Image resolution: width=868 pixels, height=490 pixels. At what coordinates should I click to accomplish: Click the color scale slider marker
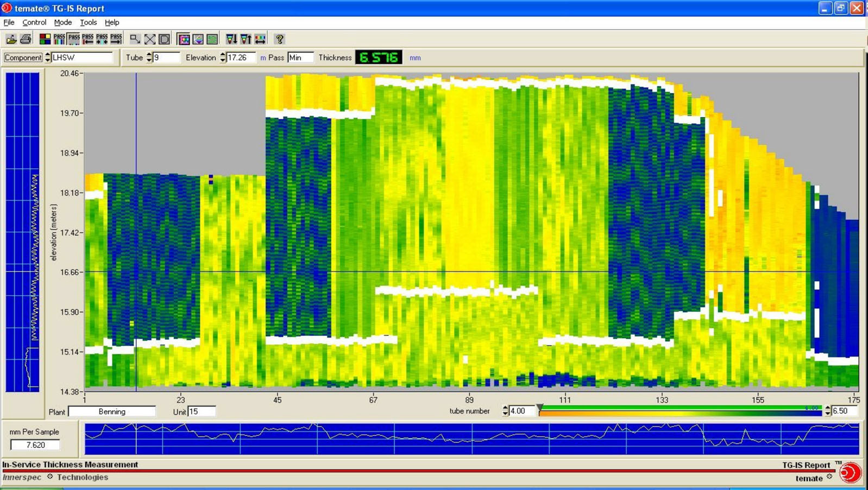[539, 408]
